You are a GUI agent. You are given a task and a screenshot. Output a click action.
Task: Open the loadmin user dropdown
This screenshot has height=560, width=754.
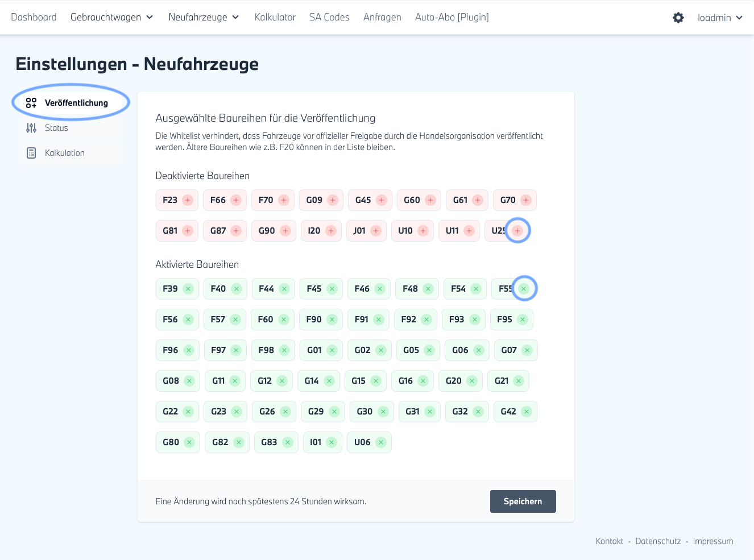pos(720,18)
